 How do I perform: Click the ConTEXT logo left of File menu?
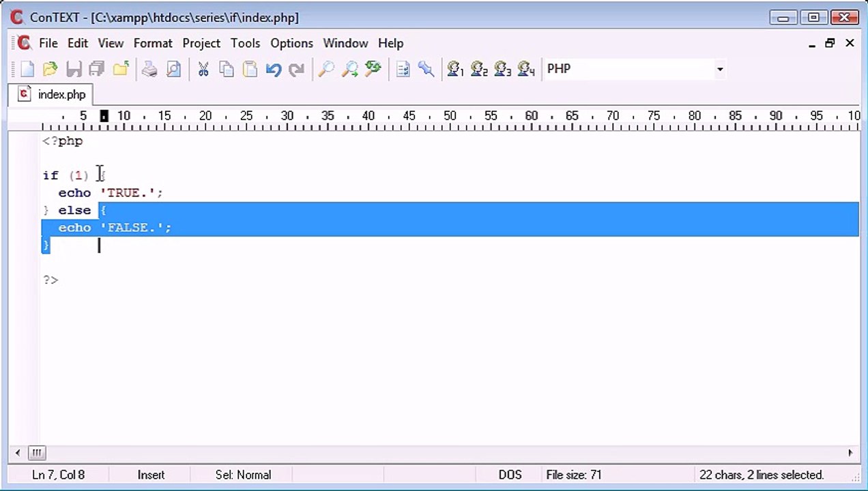(24, 43)
